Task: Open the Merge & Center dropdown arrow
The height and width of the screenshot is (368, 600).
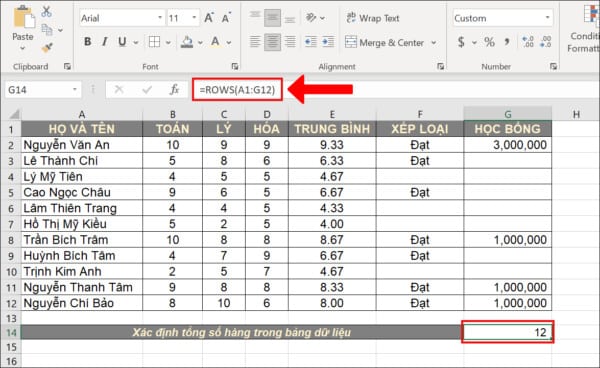Action: 434,42
